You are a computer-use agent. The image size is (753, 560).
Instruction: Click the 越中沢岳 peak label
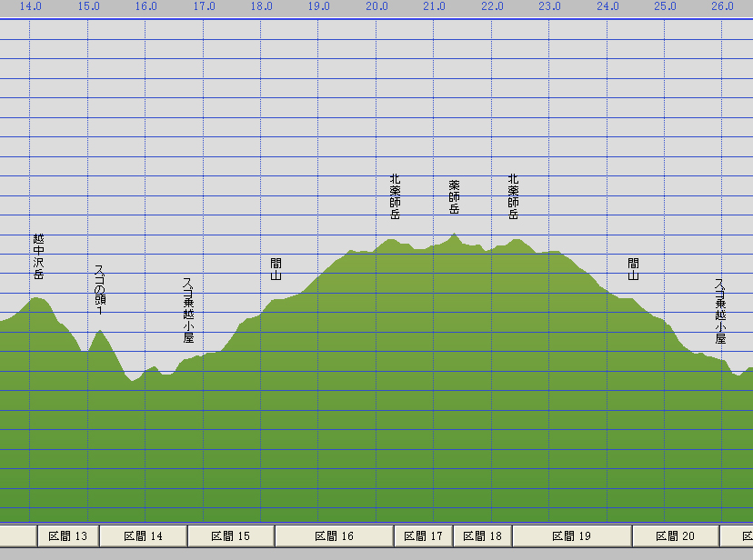pyautogui.click(x=38, y=256)
